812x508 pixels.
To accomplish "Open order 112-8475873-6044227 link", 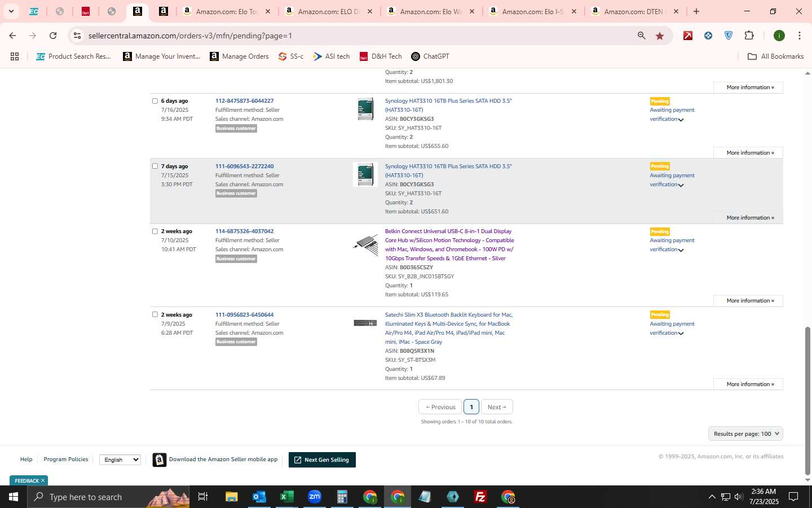I will (x=244, y=101).
